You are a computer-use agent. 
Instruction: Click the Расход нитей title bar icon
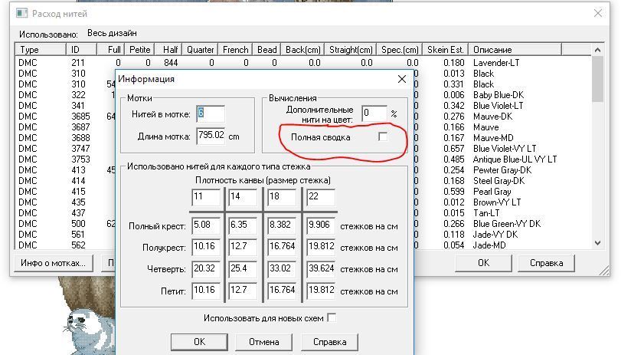coord(21,14)
